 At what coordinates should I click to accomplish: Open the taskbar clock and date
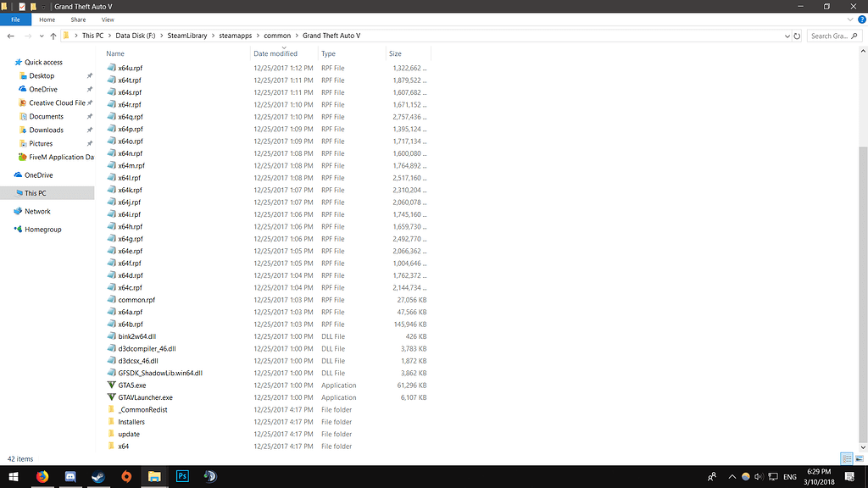[x=820, y=476]
